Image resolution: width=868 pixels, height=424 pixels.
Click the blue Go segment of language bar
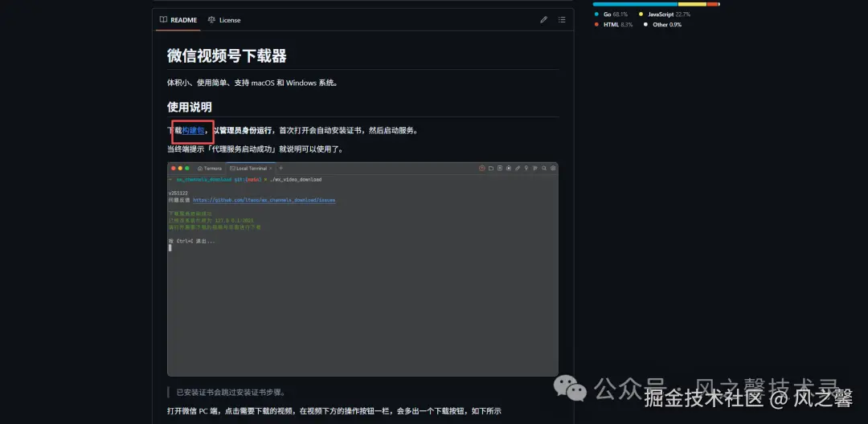coord(635,5)
